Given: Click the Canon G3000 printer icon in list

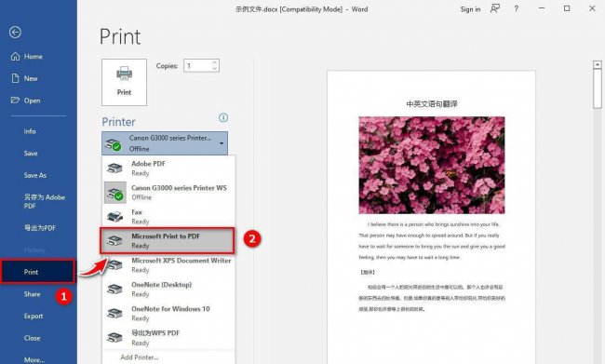Looking at the screenshot, I should [x=115, y=193].
